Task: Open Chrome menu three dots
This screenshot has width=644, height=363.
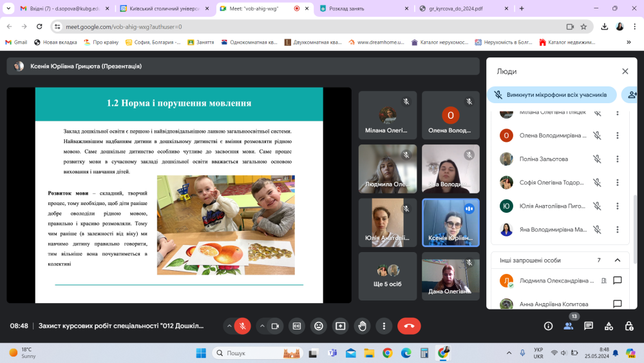Action: pos(634,26)
